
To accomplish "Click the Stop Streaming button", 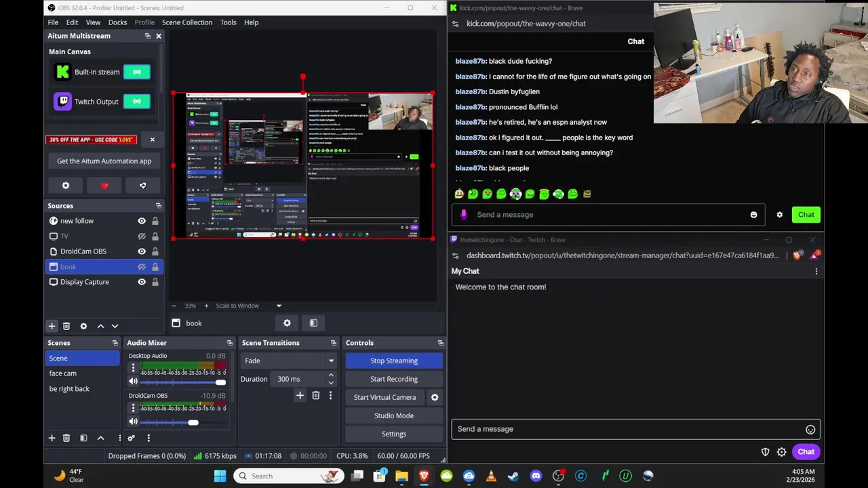I will pyautogui.click(x=394, y=361).
